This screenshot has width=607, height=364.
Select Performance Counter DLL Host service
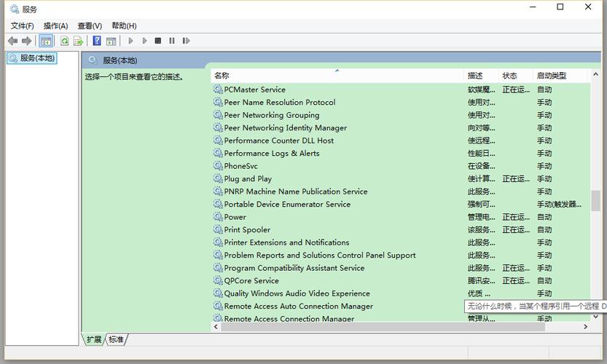click(401, 141)
